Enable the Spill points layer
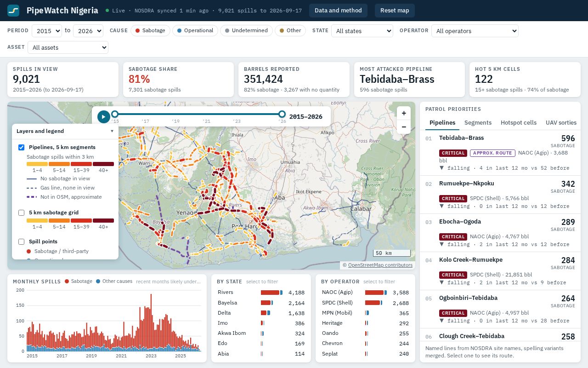The height and width of the screenshot is (368, 588). coord(21,242)
